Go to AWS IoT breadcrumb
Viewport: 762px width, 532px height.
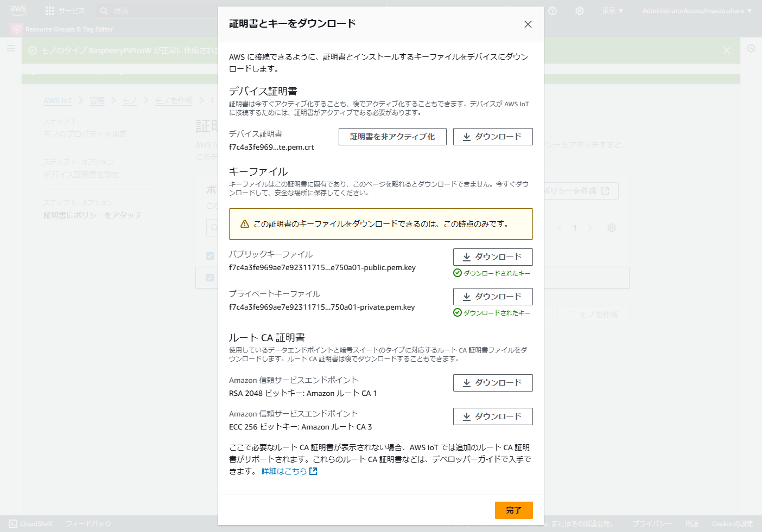[x=58, y=101]
